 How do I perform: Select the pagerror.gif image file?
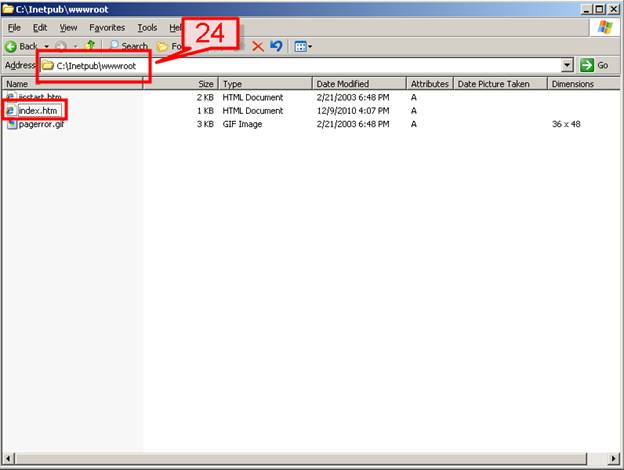(41, 124)
